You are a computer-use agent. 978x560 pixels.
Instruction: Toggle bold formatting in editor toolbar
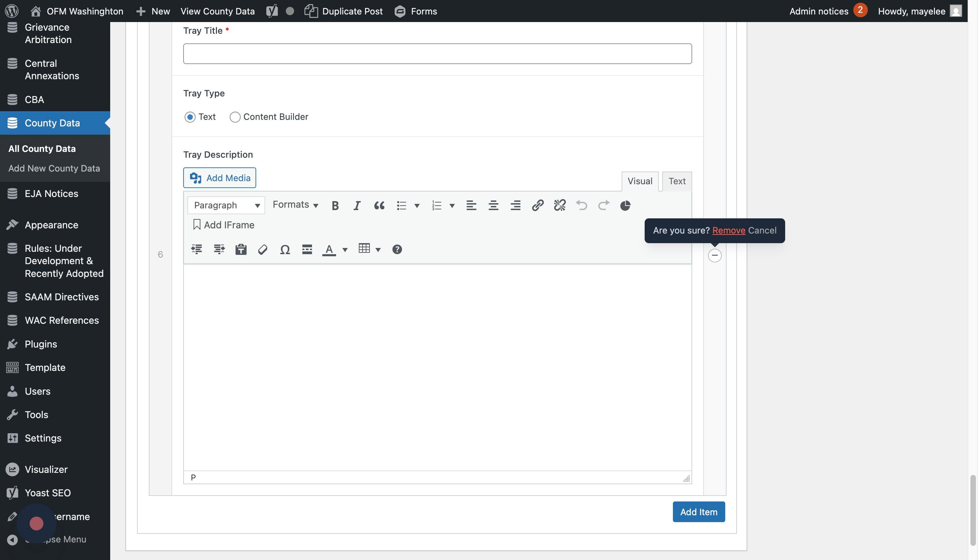[335, 205]
